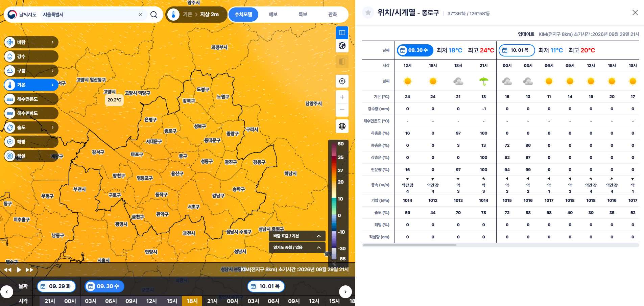Zoom out the map with minus
Screen dimensions: 644x306
click(342, 110)
